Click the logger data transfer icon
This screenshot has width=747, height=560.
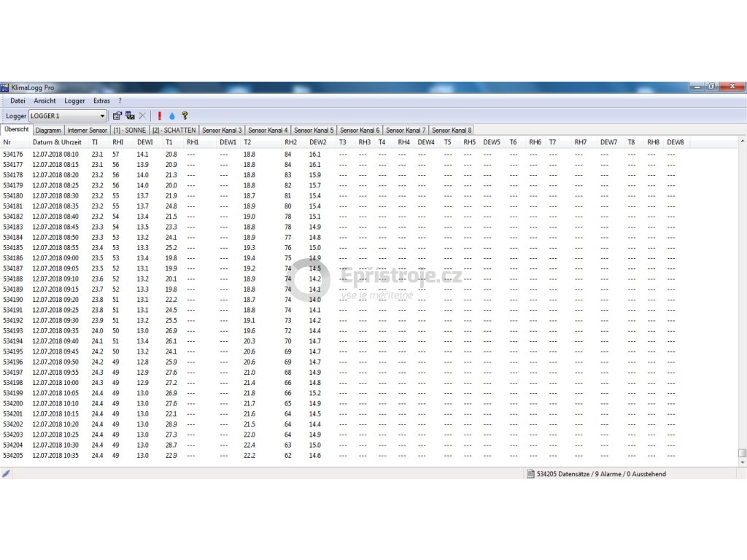pos(130,116)
